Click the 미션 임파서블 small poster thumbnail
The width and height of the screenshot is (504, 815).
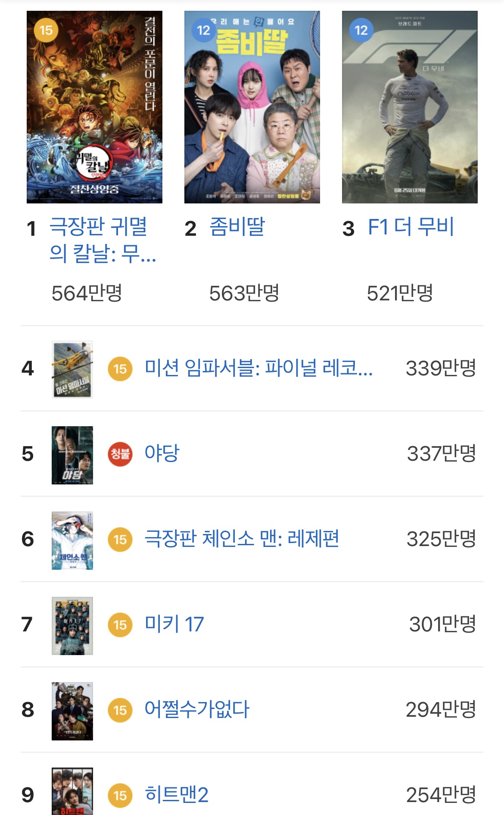[x=72, y=369]
